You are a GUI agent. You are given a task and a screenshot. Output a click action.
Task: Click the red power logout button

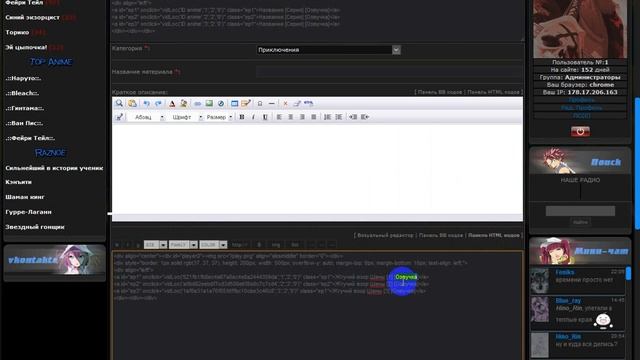coord(580,131)
